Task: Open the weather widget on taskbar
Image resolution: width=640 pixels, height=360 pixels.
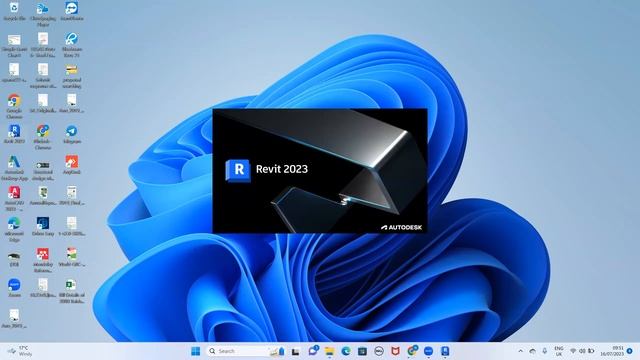Action: coord(20,351)
